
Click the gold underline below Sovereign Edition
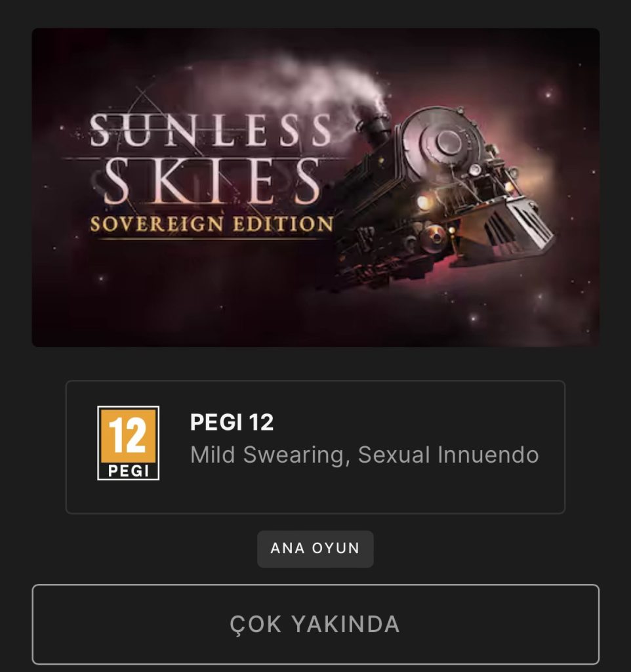(x=210, y=238)
